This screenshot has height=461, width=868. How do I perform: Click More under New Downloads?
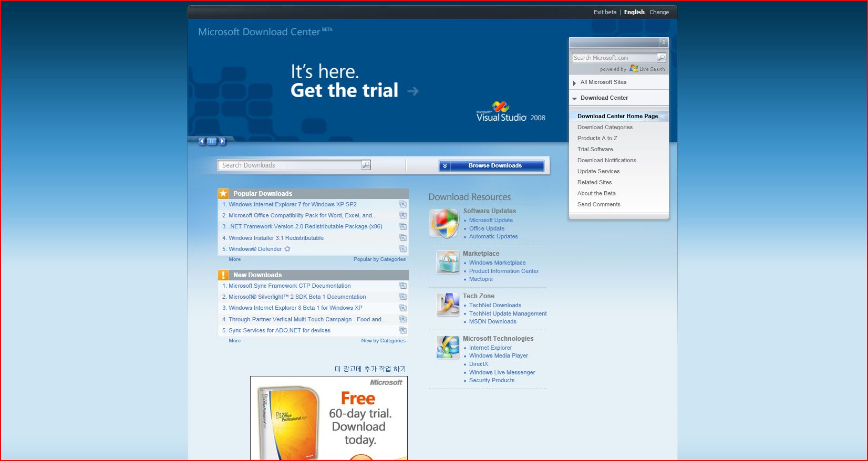coord(234,341)
